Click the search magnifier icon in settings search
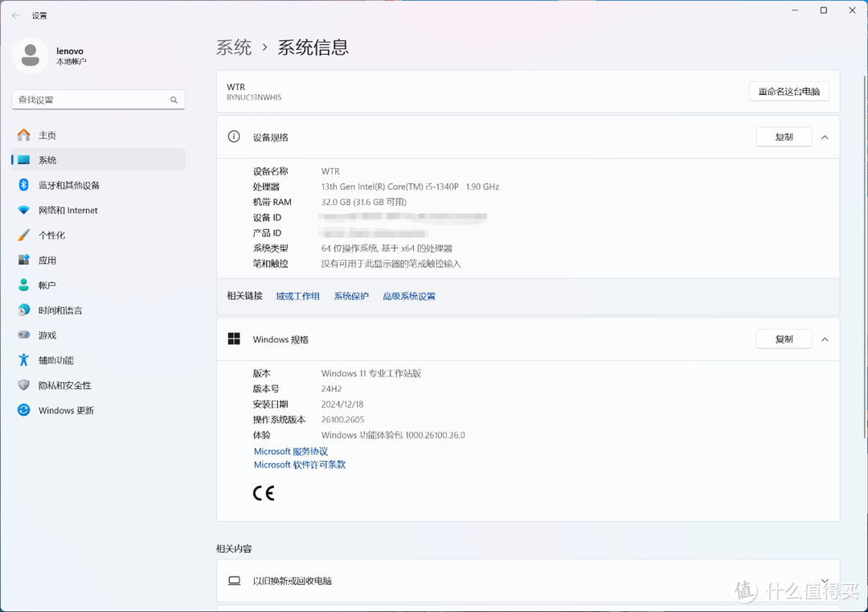The width and height of the screenshot is (868, 612). [x=174, y=100]
